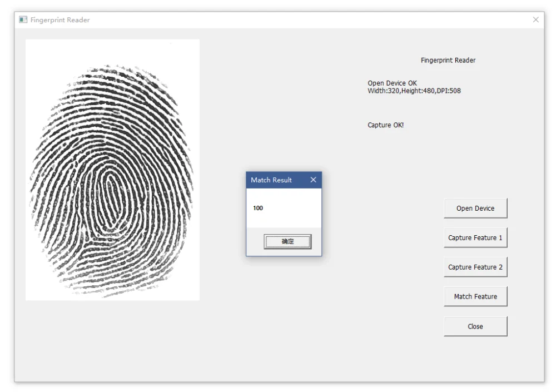Click the Match Feature button
The image size is (556, 392).
[475, 296]
